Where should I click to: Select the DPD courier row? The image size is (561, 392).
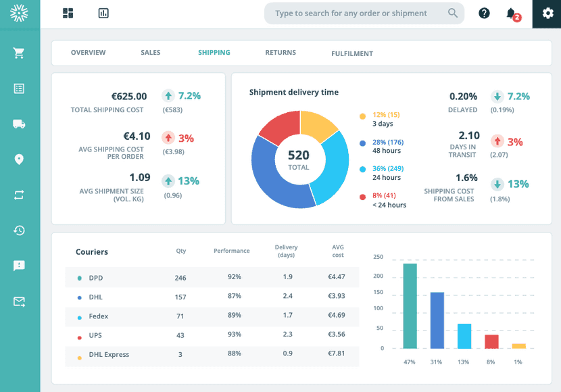coord(212,277)
